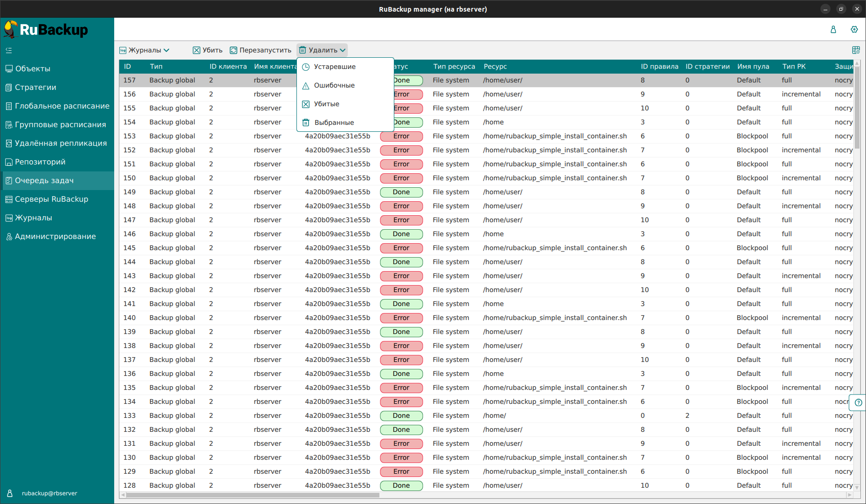Open settings gear icon

pos(854,29)
